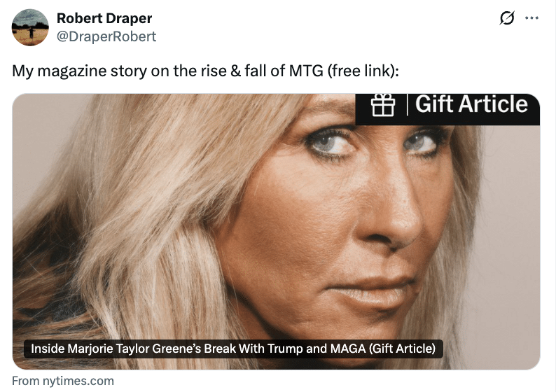This screenshot has width=556, height=392.
Task: Select the '(free link)' phrase in tweet
Action: (x=363, y=71)
